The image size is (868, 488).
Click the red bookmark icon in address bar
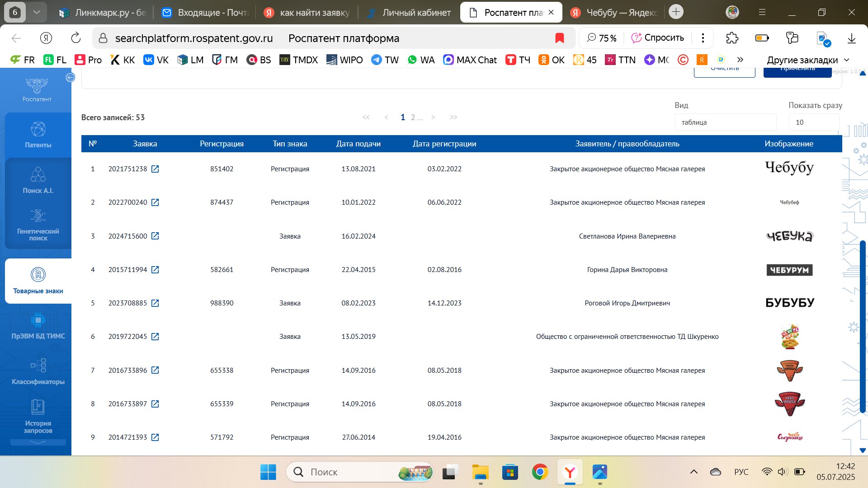point(560,38)
